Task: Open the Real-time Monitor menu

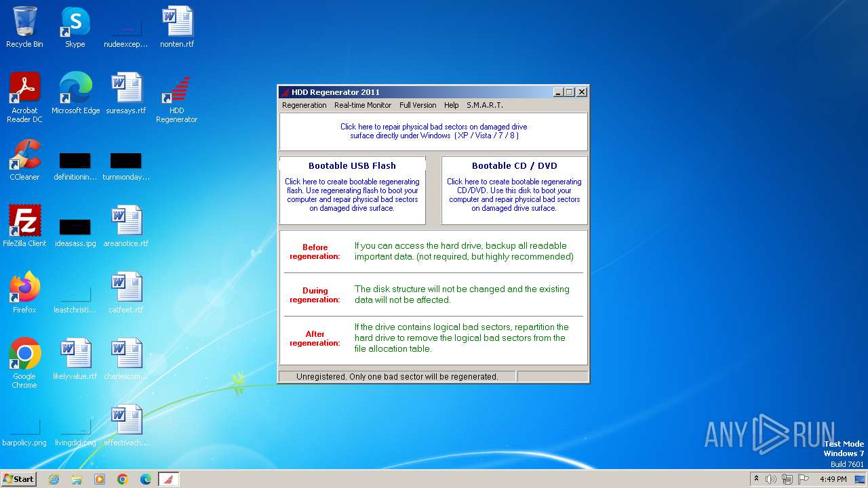Action: [x=363, y=105]
